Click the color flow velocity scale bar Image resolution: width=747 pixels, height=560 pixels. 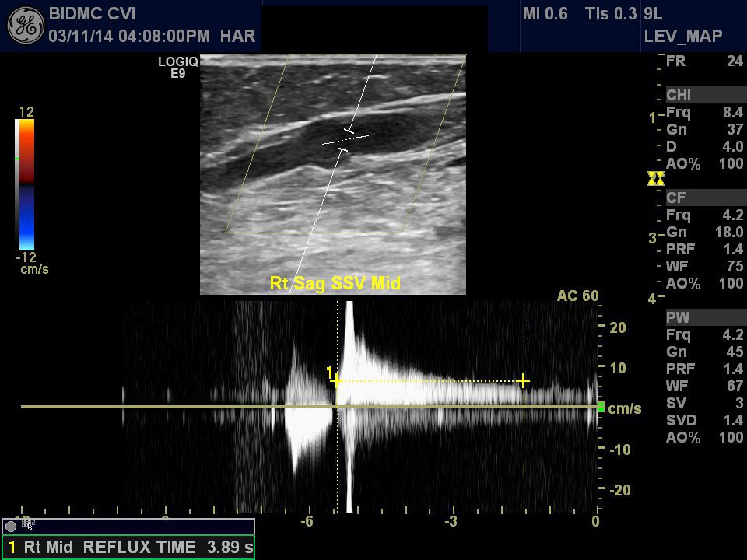click(26, 184)
